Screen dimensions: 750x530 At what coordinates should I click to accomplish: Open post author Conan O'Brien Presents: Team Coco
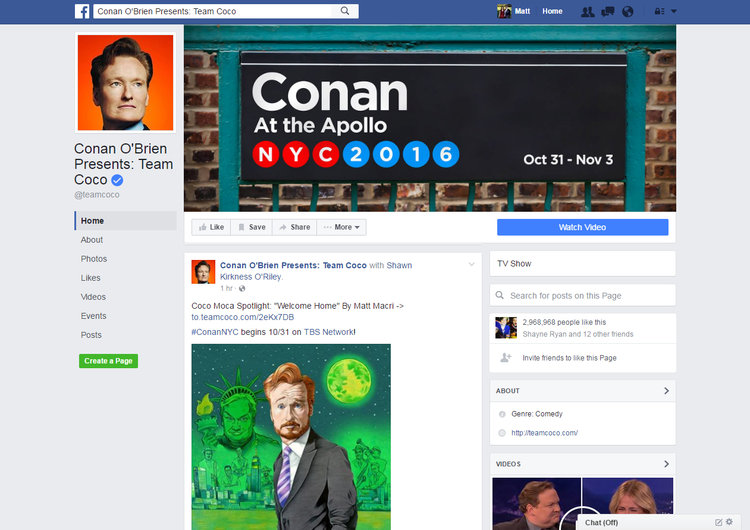pyautogui.click(x=293, y=265)
